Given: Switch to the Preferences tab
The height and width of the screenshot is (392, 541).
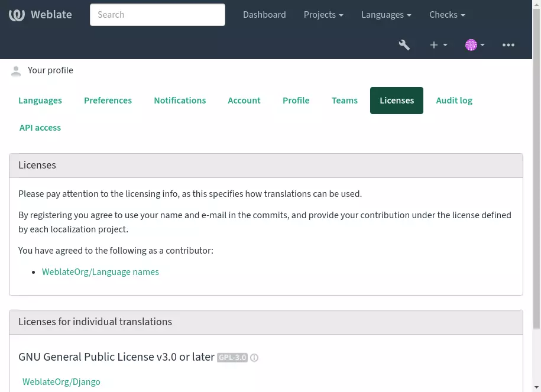Looking at the screenshot, I should point(108,101).
